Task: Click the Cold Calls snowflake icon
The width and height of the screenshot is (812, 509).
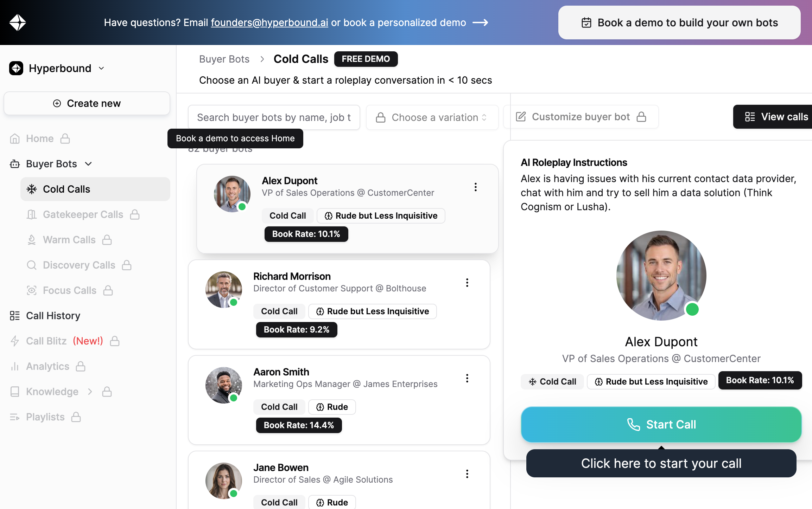Action: (32, 189)
